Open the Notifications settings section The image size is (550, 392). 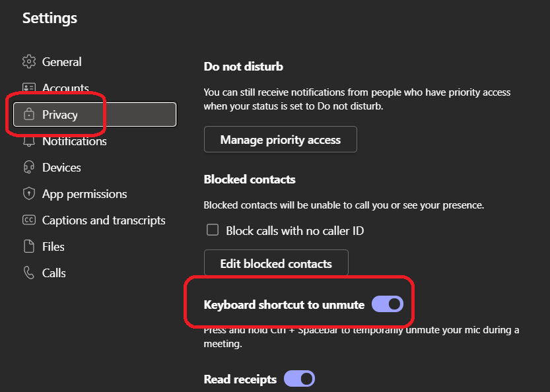74,141
